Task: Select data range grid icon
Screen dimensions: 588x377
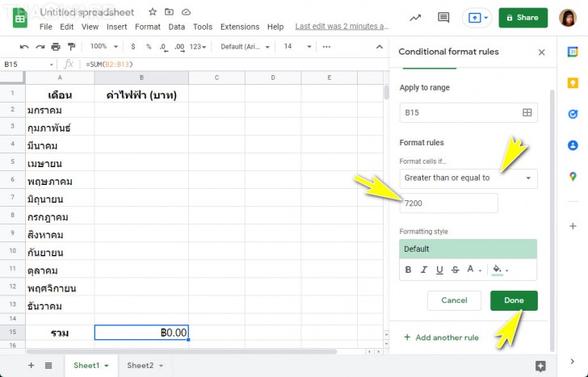Action: click(527, 112)
